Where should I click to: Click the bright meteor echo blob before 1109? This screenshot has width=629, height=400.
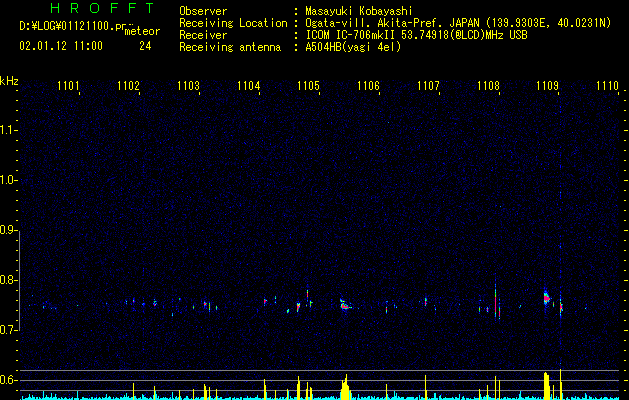click(546, 298)
